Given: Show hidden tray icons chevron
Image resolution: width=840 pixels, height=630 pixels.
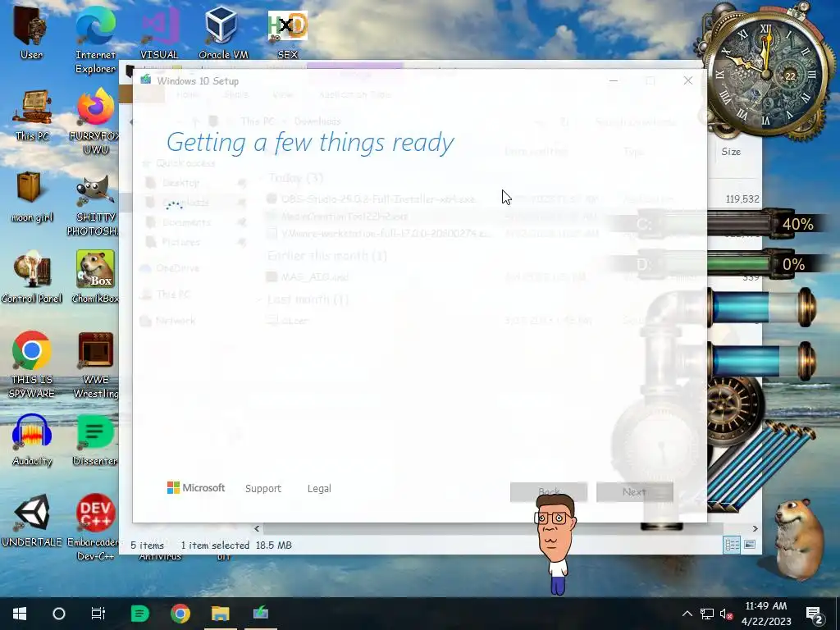Looking at the screenshot, I should [x=687, y=614].
